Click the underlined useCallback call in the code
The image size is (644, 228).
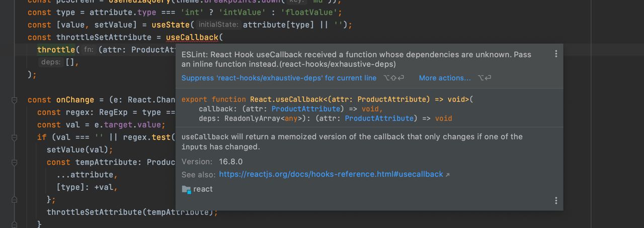pos(192,37)
